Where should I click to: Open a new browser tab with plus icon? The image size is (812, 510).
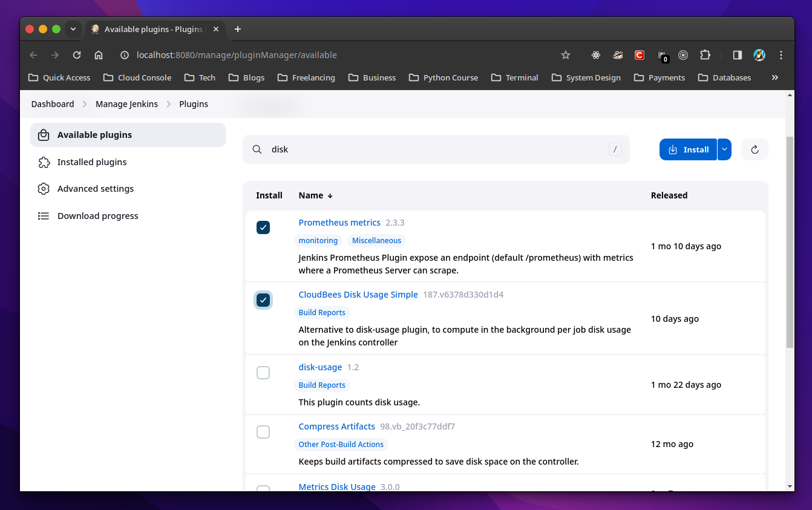click(x=238, y=29)
